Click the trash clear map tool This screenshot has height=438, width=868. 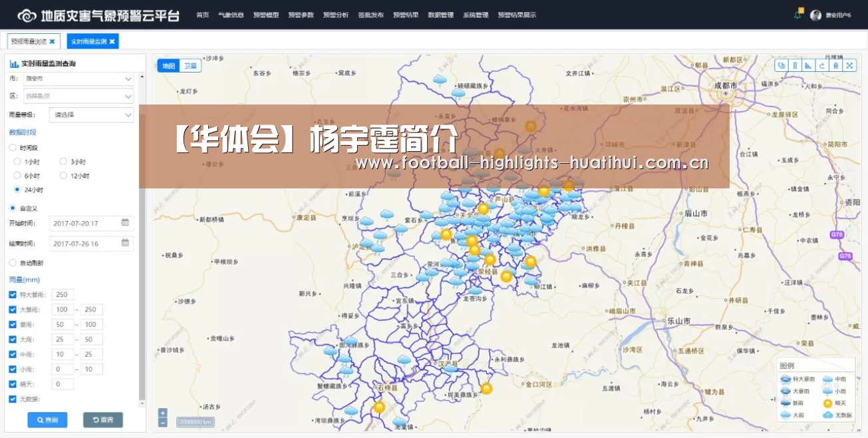click(835, 65)
